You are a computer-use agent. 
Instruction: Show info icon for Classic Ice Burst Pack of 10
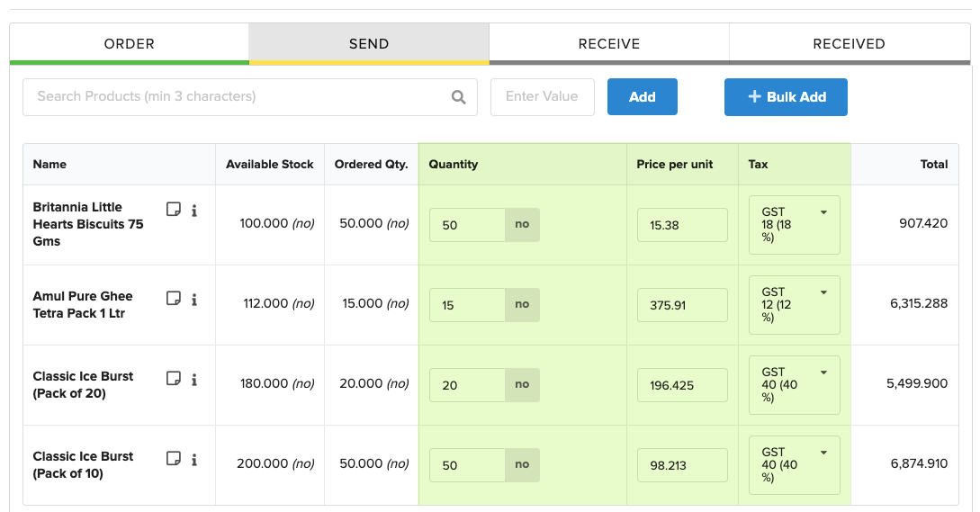point(194,460)
